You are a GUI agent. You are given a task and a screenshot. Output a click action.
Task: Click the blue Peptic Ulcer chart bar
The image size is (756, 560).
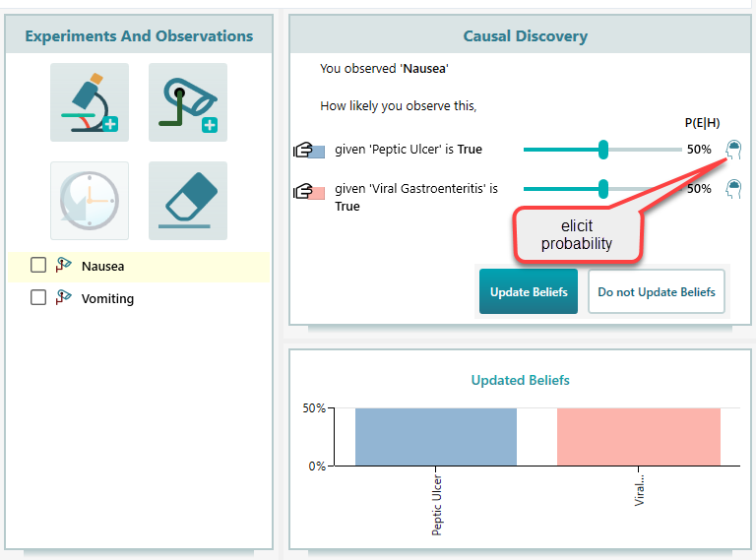pos(436,437)
